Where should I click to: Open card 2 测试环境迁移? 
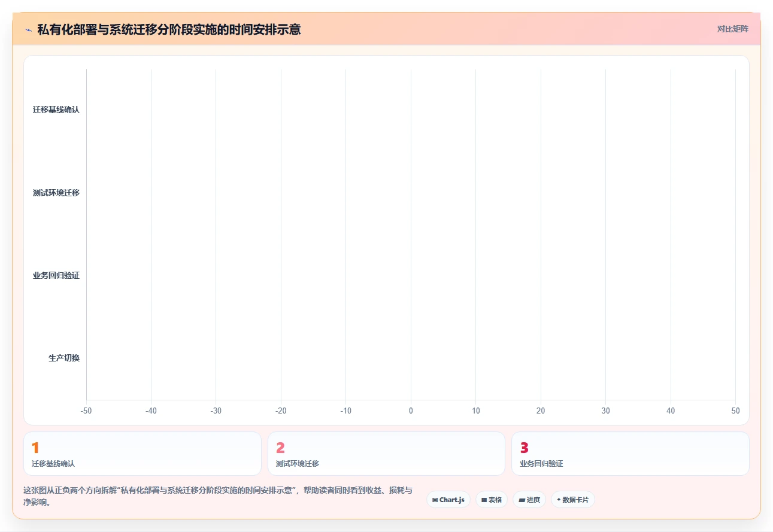pos(386,454)
